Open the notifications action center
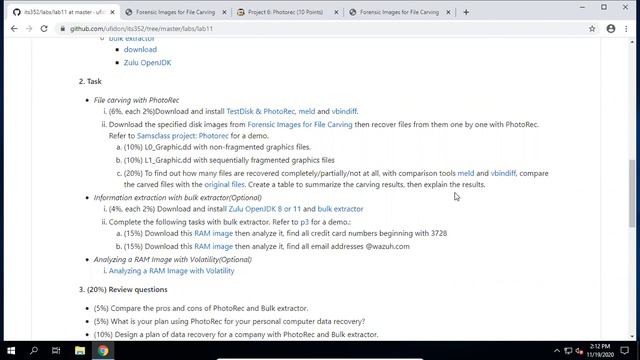The image size is (640, 360). tap(624, 351)
